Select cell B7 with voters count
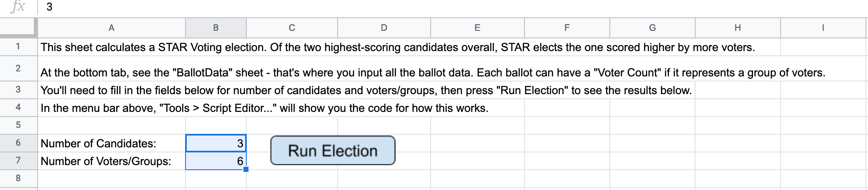Image resolution: width=868 pixels, height=190 pixels. tap(216, 161)
